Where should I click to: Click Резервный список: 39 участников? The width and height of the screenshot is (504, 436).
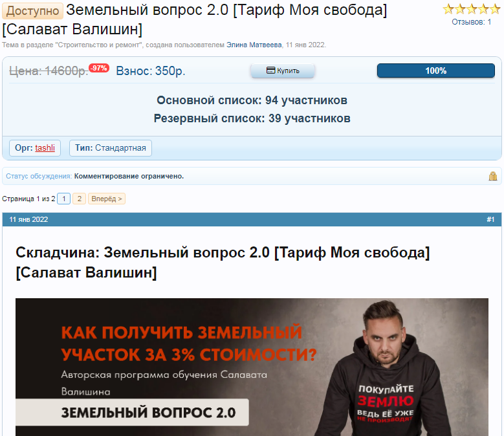252,118
